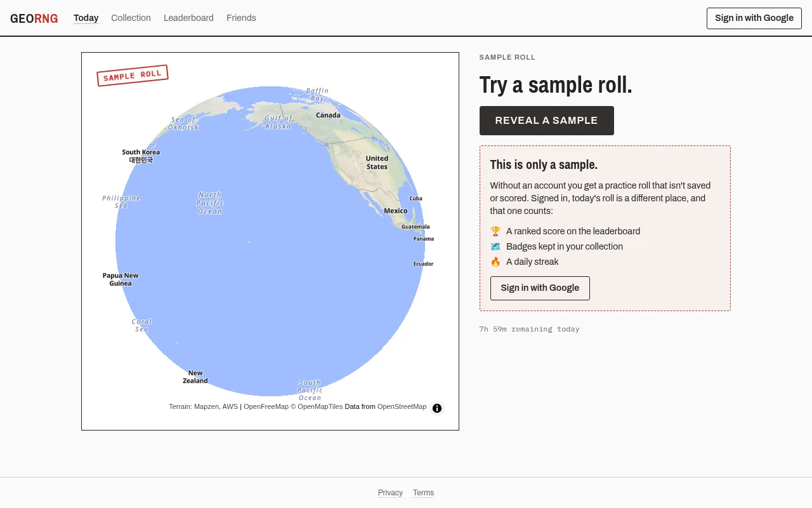Go to the Collection page
This screenshot has width=812, height=508.
coord(131,18)
